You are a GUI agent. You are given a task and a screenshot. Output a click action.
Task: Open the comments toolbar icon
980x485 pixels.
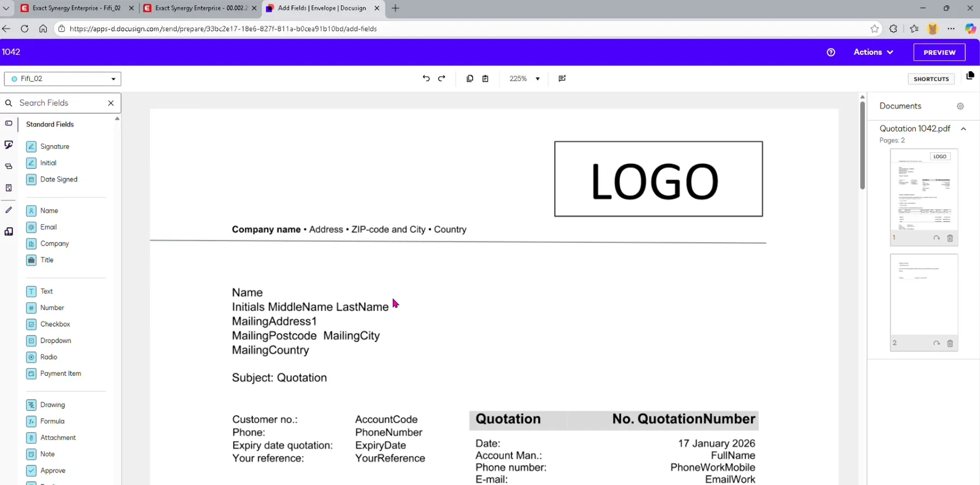click(562, 78)
